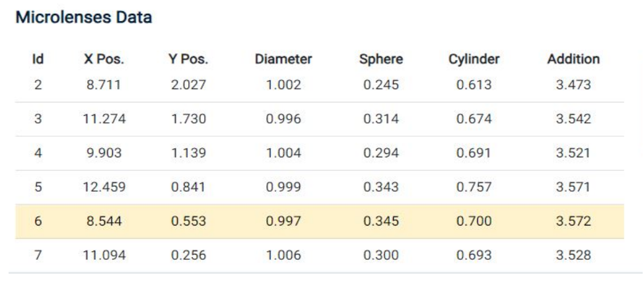Click the Diameter column header
The height and width of the screenshot is (285, 644).
pyautogui.click(x=283, y=60)
